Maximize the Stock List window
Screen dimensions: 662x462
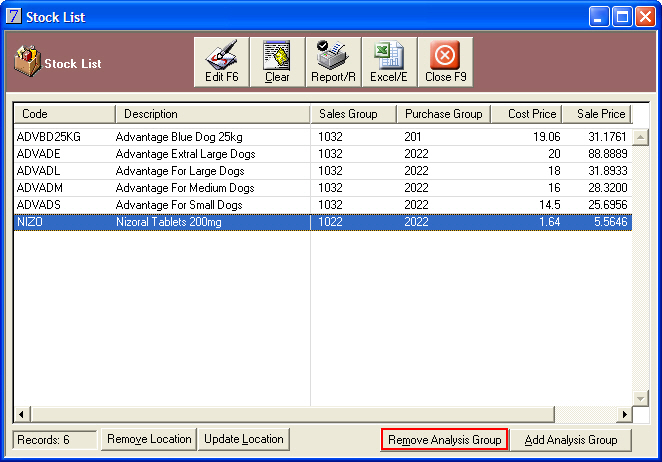click(622, 17)
